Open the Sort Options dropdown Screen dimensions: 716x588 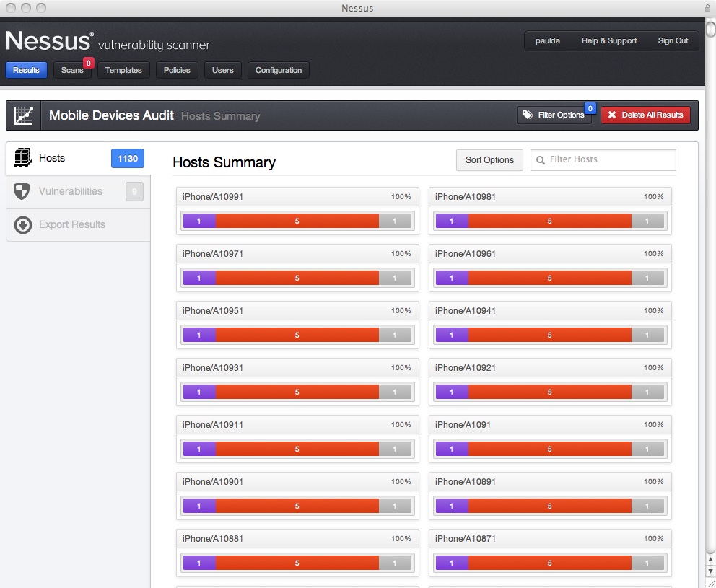[x=489, y=159]
